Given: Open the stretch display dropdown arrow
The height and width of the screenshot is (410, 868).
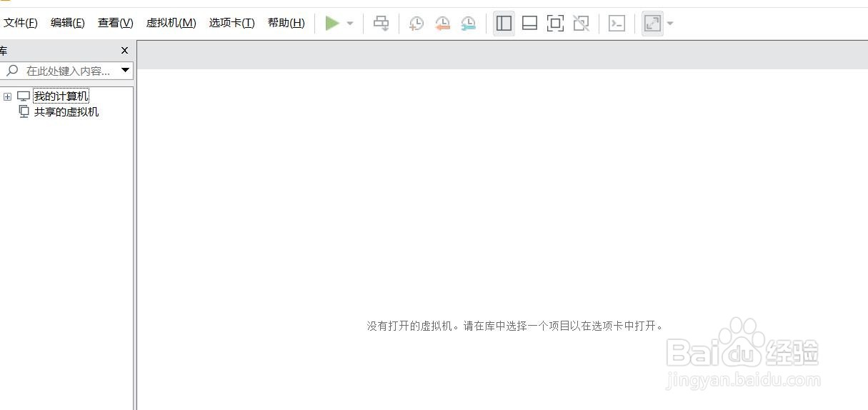Looking at the screenshot, I should (670, 24).
